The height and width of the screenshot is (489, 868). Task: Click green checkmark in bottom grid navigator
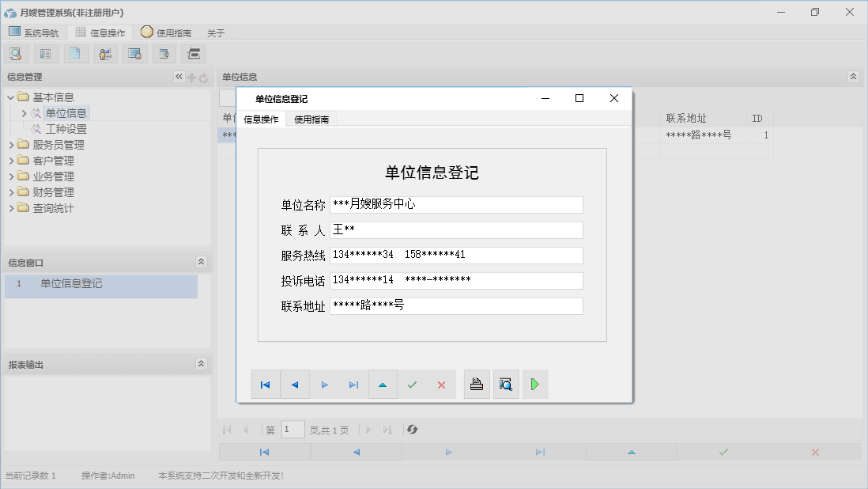click(x=723, y=452)
